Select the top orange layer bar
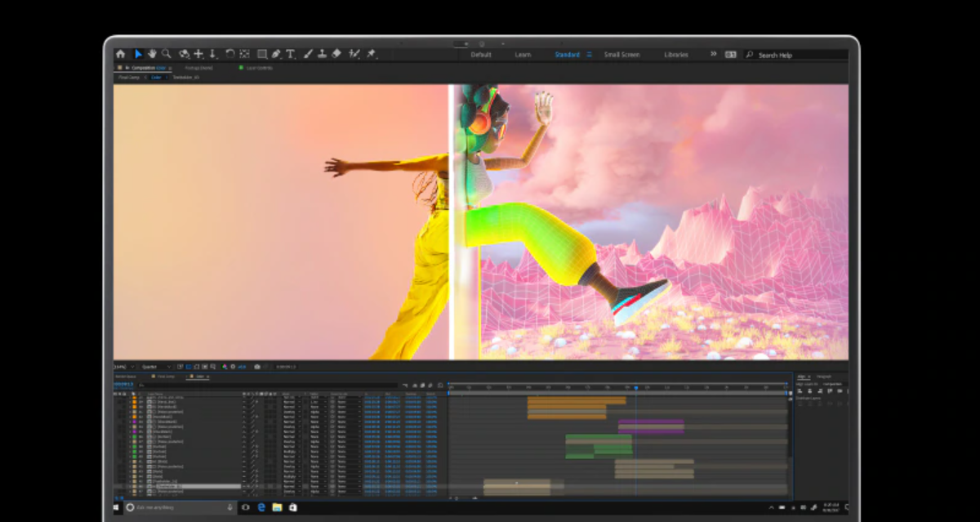The image size is (980, 522). coord(577,399)
